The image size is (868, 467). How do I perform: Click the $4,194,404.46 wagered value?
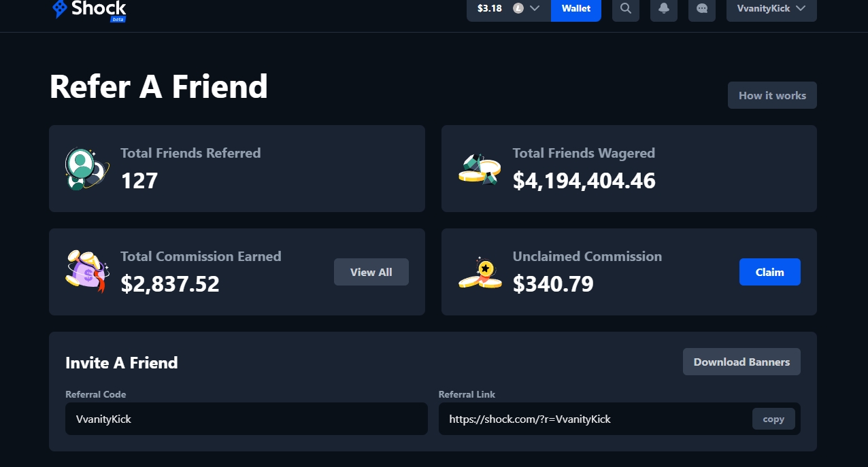tap(584, 181)
